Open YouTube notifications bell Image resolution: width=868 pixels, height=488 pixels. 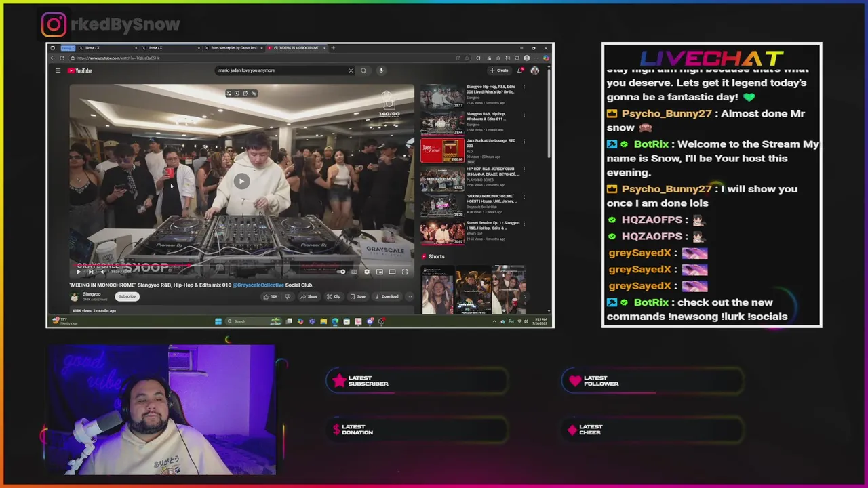pyautogui.click(x=520, y=70)
